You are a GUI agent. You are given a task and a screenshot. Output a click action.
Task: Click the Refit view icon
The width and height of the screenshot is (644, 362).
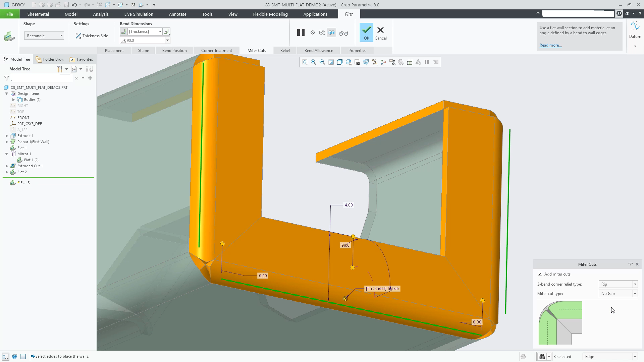(x=305, y=62)
